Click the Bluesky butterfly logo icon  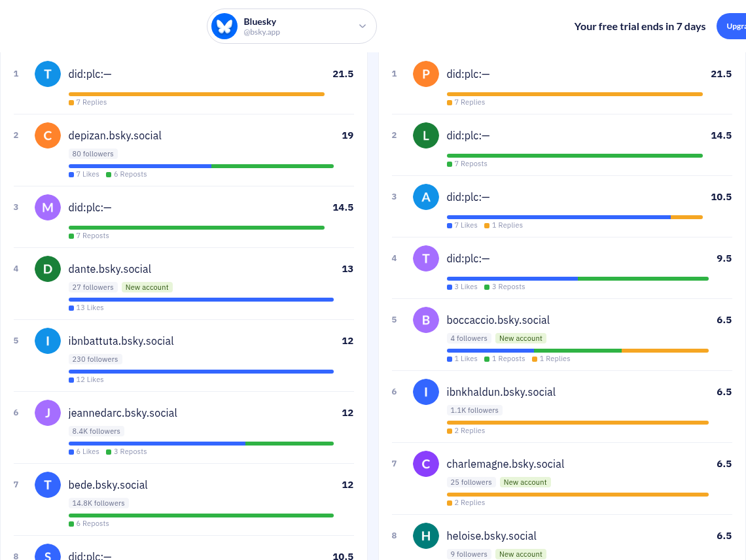click(x=224, y=26)
